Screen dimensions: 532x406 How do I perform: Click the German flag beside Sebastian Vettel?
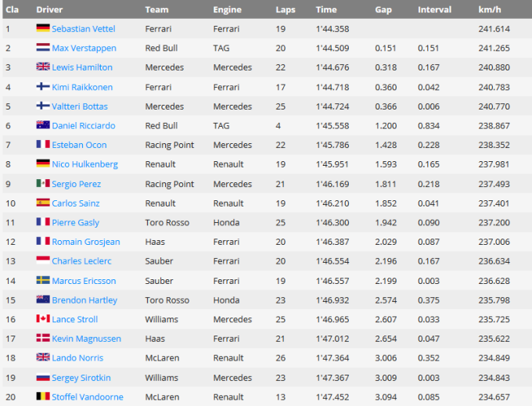(x=42, y=28)
